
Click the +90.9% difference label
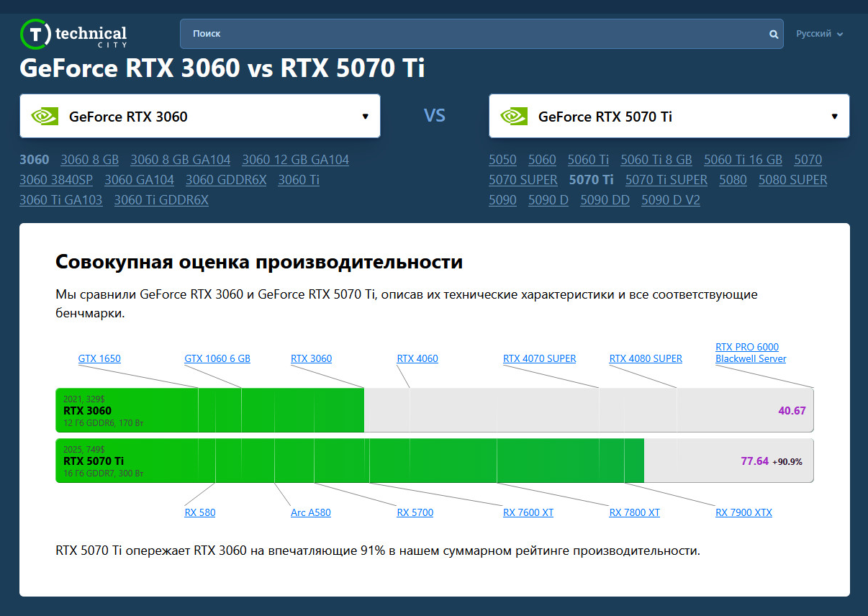pos(787,462)
